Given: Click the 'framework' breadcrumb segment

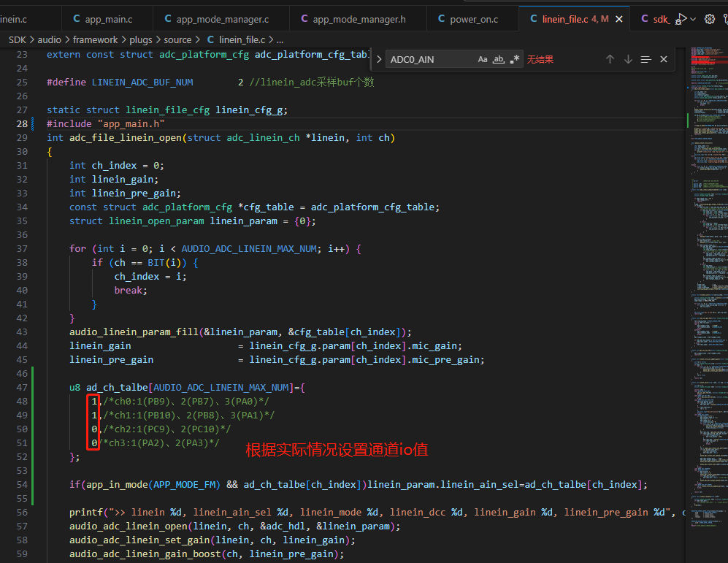Looking at the screenshot, I should (95, 40).
